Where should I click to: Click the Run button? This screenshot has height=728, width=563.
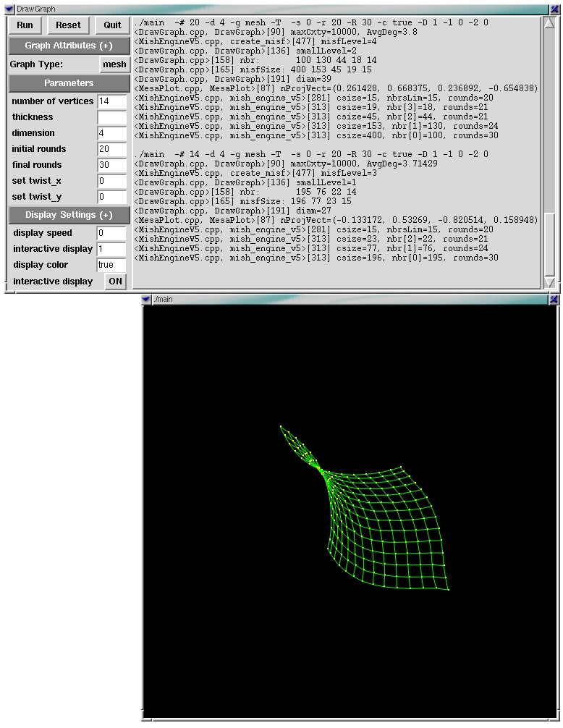pyautogui.click(x=25, y=25)
